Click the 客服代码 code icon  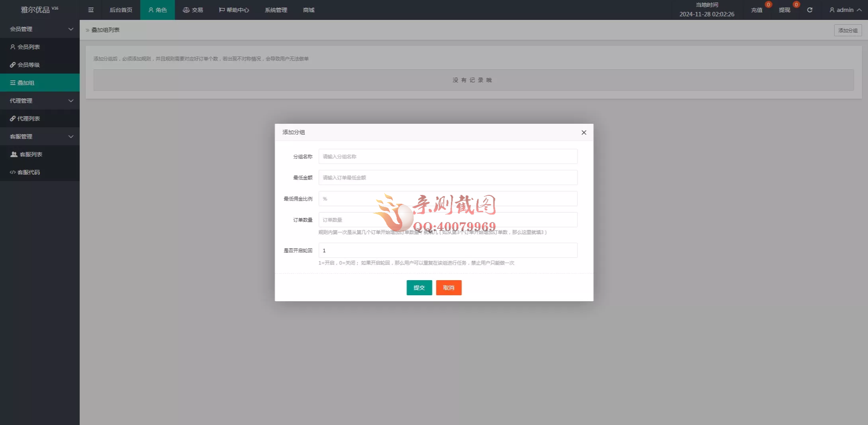coord(12,172)
